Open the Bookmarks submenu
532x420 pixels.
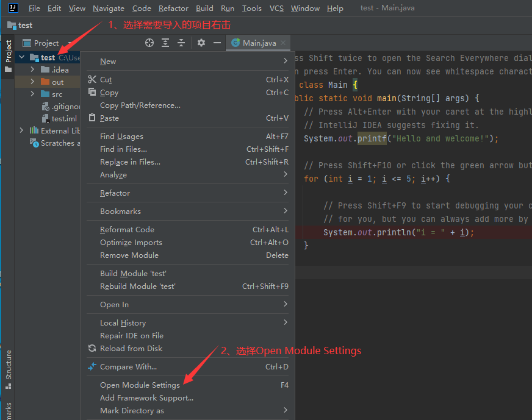click(x=188, y=212)
